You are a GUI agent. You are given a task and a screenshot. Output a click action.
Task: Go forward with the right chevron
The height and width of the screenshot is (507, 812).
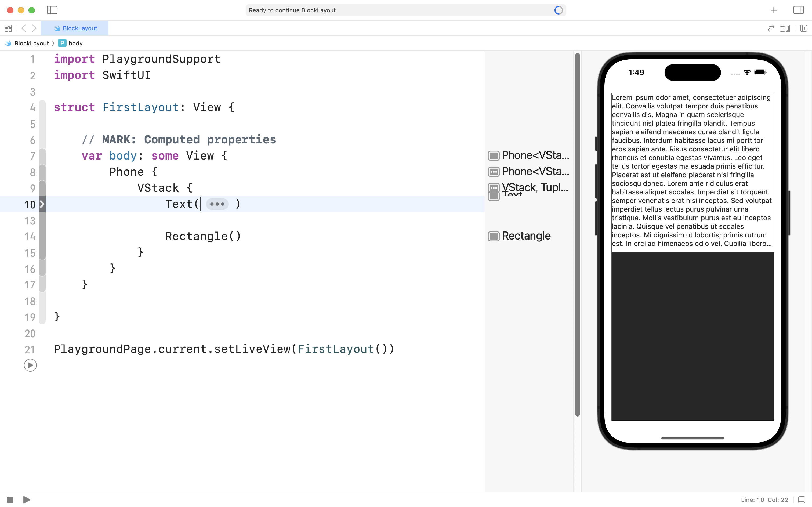tap(34, 28)
